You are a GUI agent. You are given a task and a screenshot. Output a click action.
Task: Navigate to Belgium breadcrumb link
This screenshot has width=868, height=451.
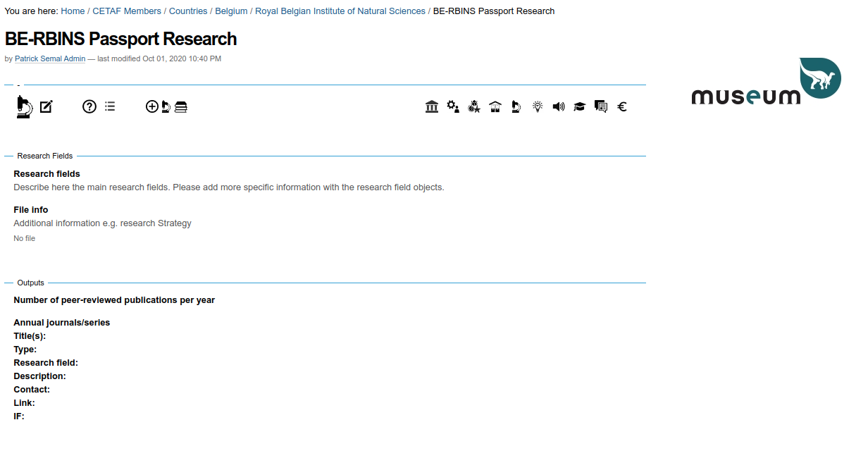(x=231, y=11)
